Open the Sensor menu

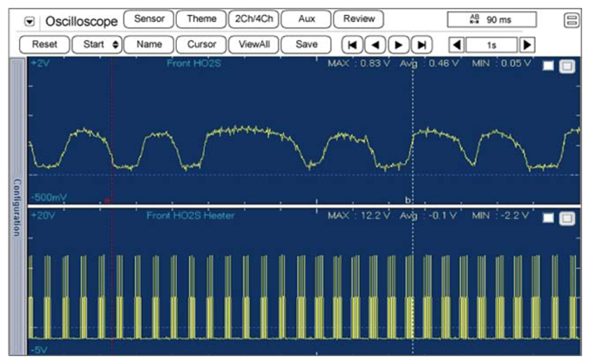point(148,19)
